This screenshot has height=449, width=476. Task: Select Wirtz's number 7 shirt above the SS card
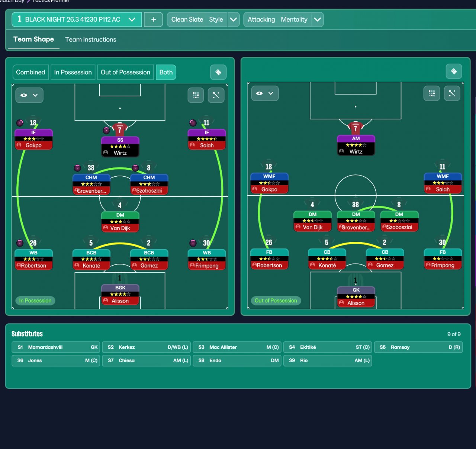[x=120, y=129]
